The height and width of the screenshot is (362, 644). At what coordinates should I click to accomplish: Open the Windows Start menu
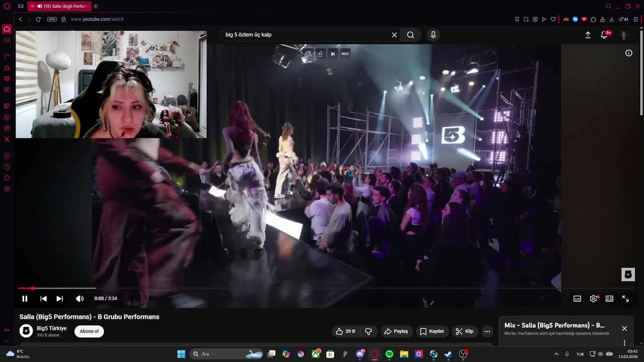pos(181,354)
